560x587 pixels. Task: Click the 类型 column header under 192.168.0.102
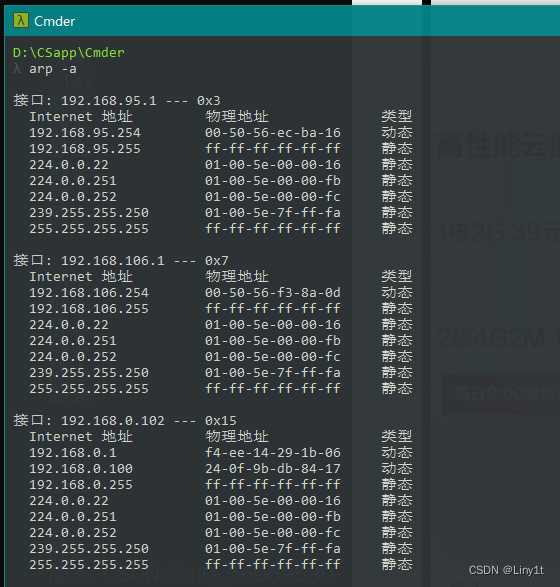[397, 437]
